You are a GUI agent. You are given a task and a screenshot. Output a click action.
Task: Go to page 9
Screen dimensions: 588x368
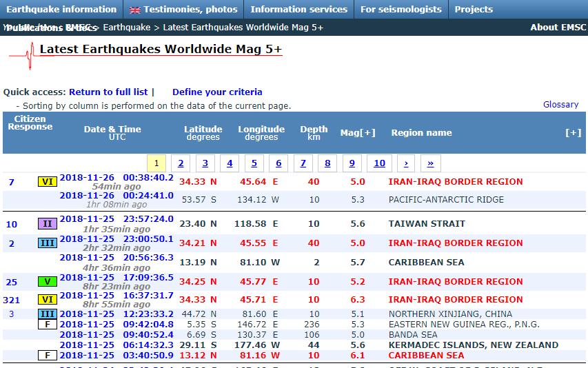[352, 163]
